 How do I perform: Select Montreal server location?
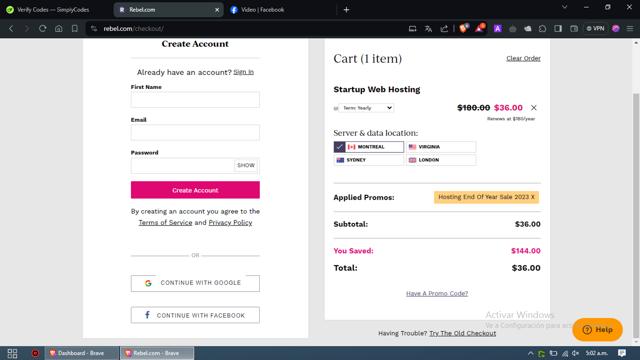tap(369, 147)
